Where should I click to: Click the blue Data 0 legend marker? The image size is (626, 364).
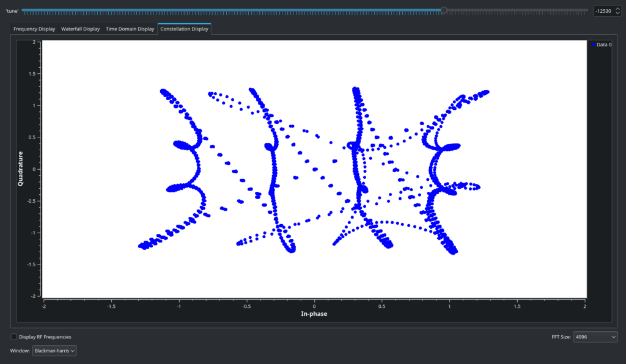click(593, 45)
